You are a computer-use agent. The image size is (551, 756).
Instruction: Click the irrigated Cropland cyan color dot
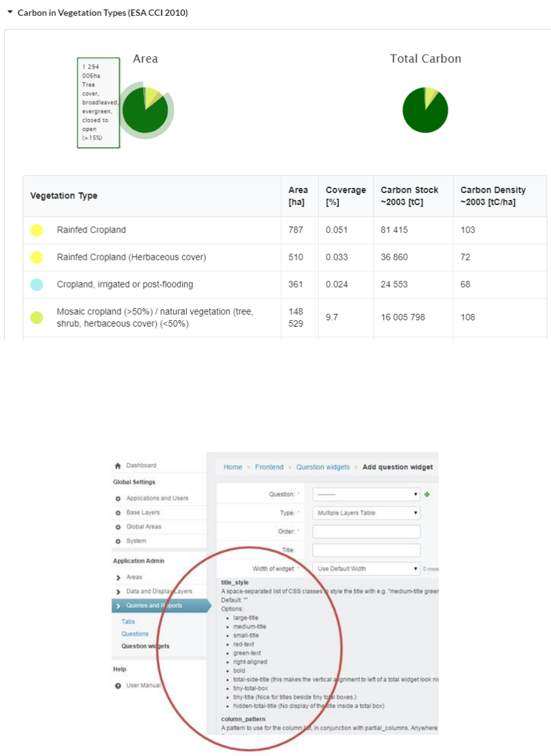pyautogui.click(x=37, y=284)
